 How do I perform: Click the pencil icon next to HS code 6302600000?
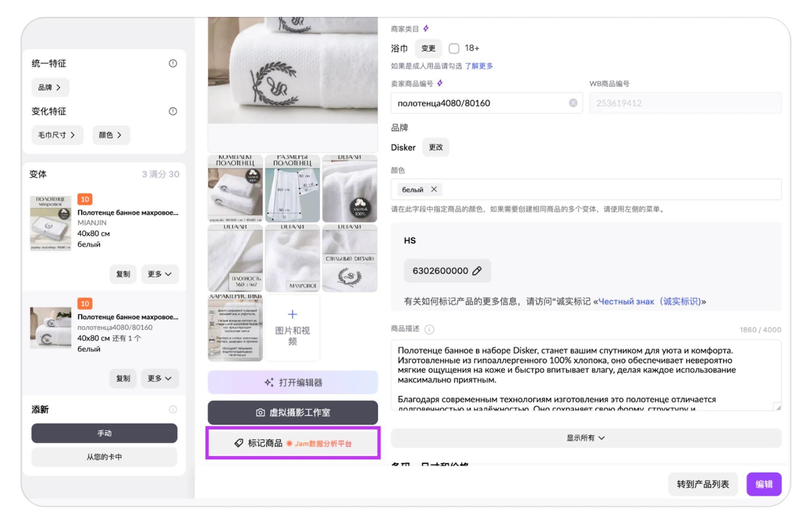coord(477,271)
